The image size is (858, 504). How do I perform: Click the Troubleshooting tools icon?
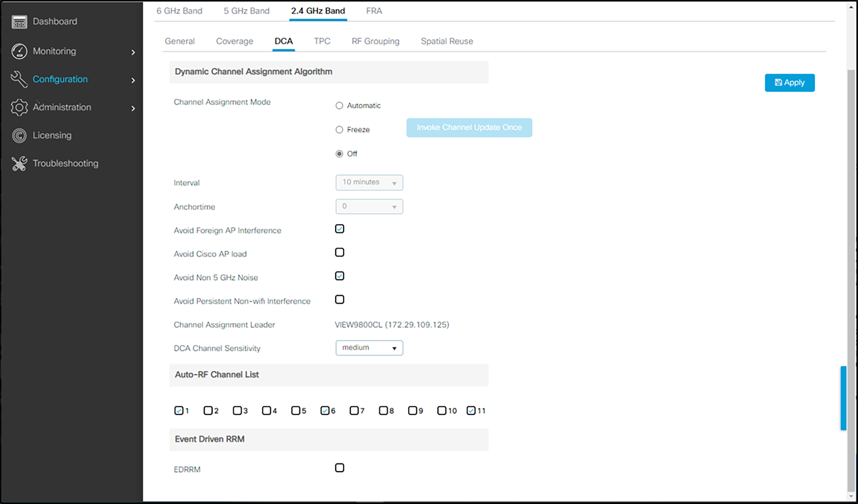click(x=19, y=164)
